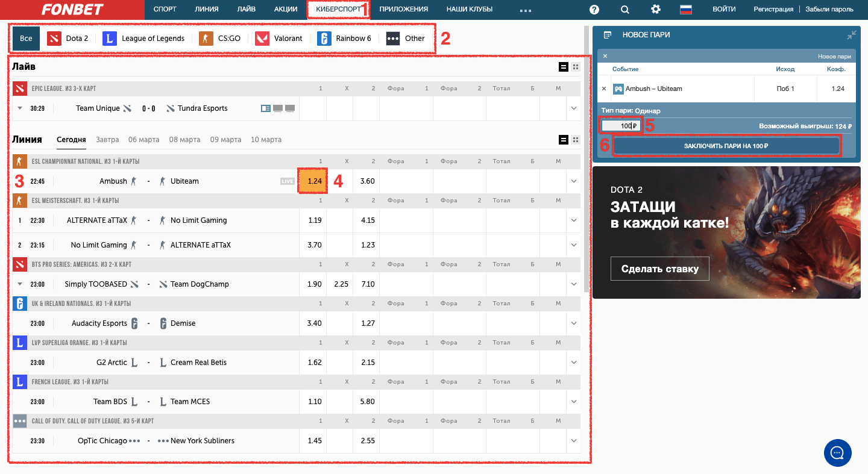This screenshot has height=474, width=868.
Task: Show all esports with the Все filter
Action: click(26, 38)
